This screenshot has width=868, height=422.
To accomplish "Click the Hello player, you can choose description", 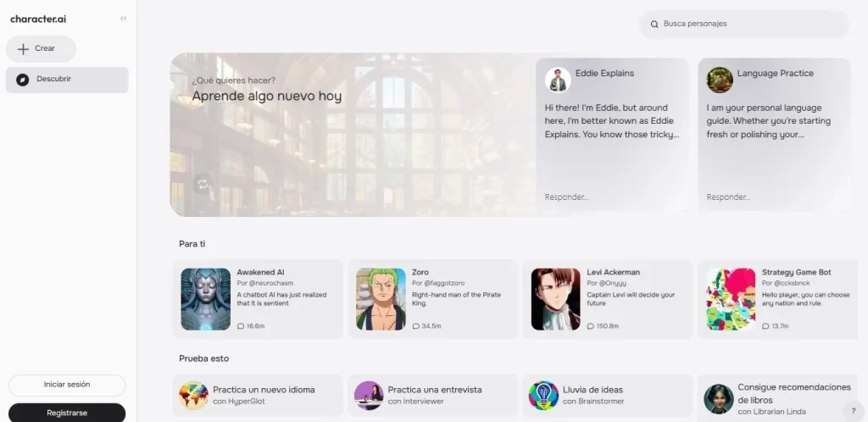I will 805,299.
